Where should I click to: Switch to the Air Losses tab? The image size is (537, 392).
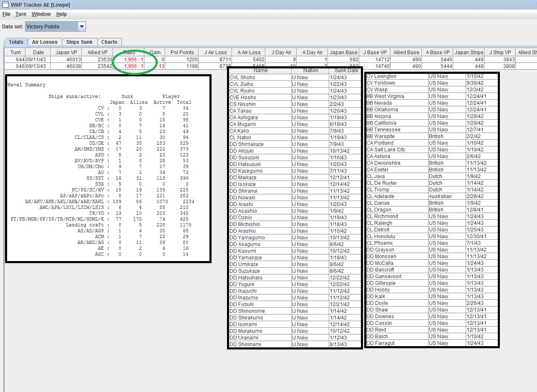45,42
